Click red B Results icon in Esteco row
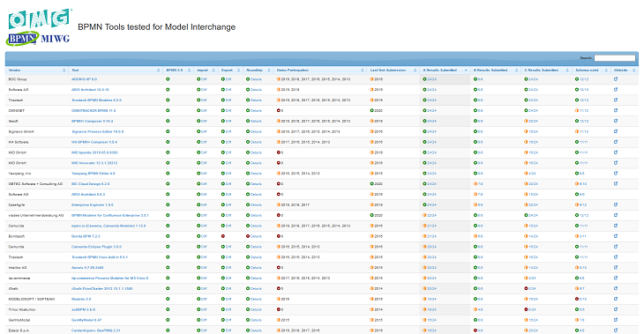Screen dimensions: 644x334 tap(476, 330)
